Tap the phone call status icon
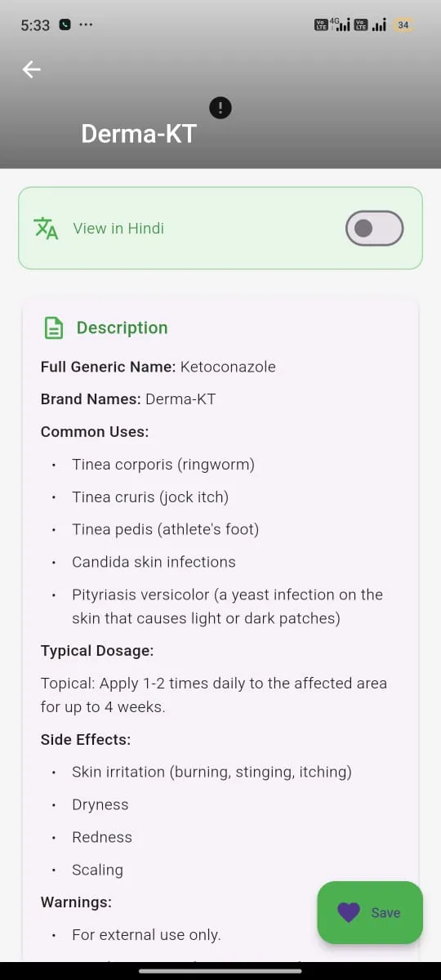 [65, 25]
